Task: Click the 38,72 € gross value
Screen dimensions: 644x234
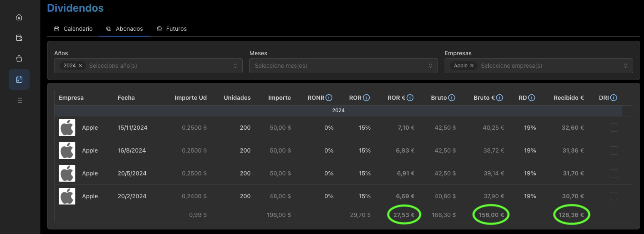Action: 494,150
